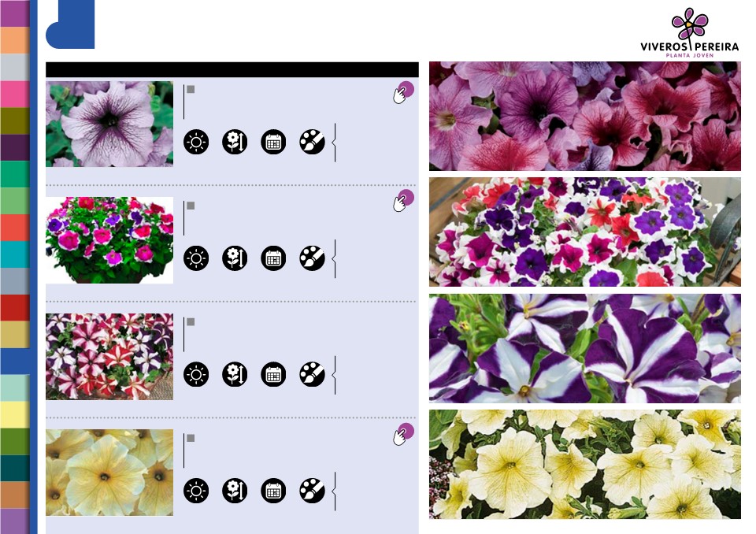Check the gray square beside the lavender veined petunia
The image size is (756, 534).
click(191, 89)
